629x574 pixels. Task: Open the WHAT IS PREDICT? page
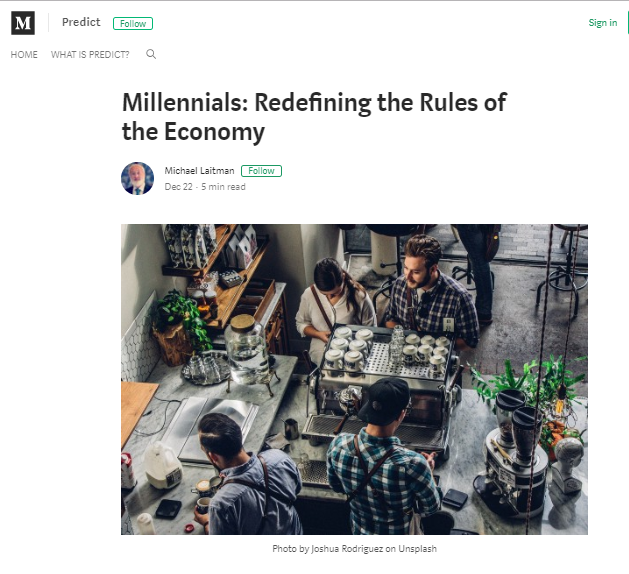click(90, 54)
